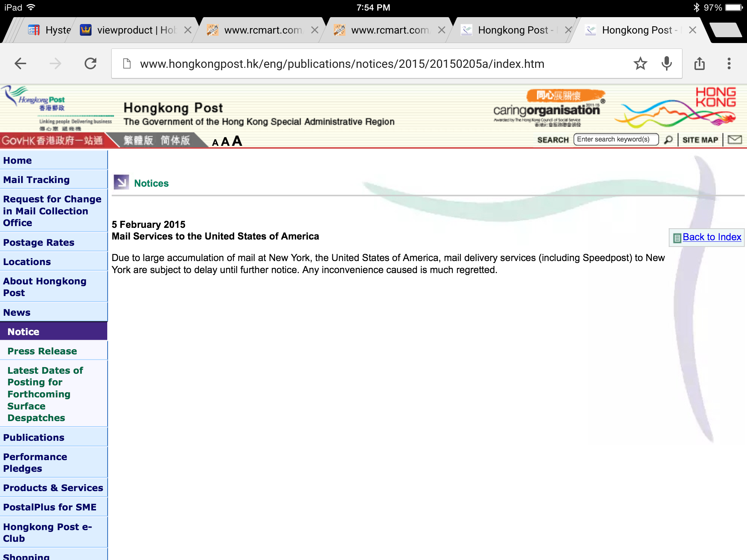Open the share icon in toolbar

(x=699, y=64)
